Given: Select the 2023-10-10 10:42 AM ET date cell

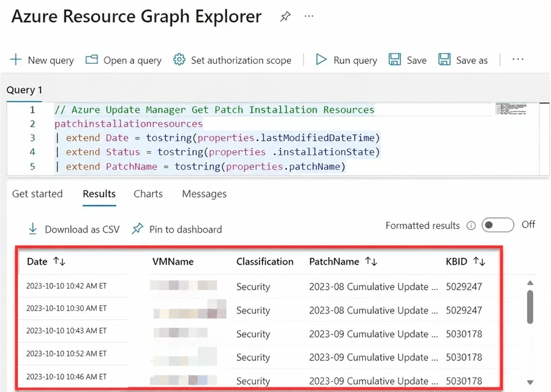Looking at the screenshot, I should point(66,286).
